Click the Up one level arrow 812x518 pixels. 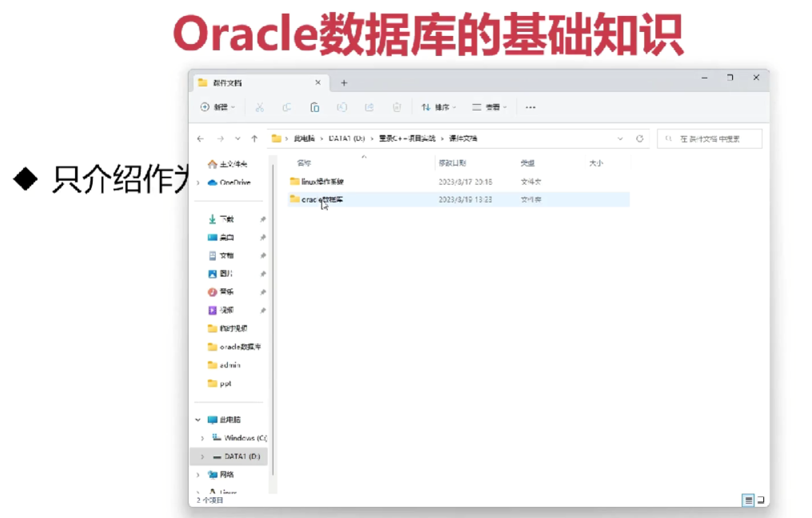point(254,139)
